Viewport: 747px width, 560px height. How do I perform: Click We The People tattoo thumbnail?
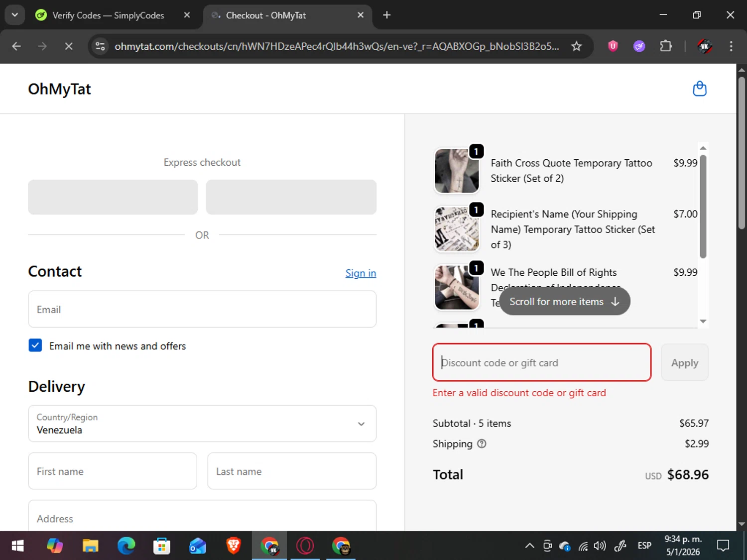pyautogui.click(x=457, y=287)
